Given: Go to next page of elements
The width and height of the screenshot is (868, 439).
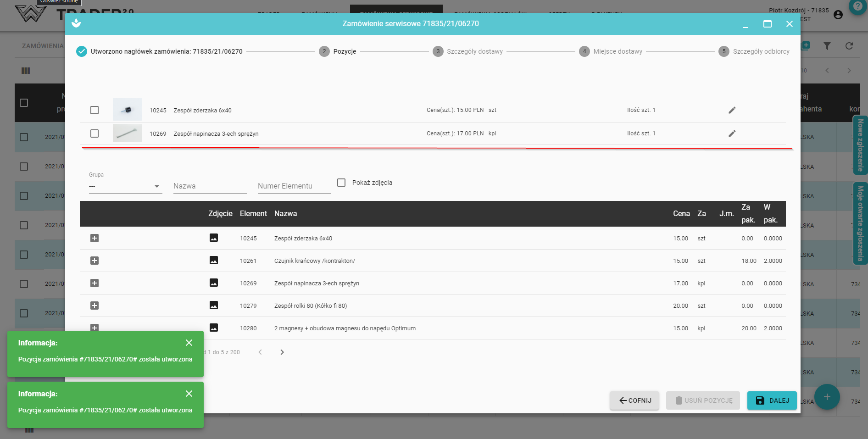Looking at the screenshot, I should tap(282, 352).
